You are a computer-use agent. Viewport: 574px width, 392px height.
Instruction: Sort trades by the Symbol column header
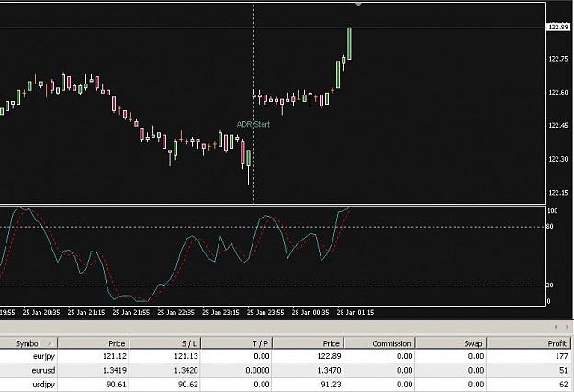[x=28, y=343]
